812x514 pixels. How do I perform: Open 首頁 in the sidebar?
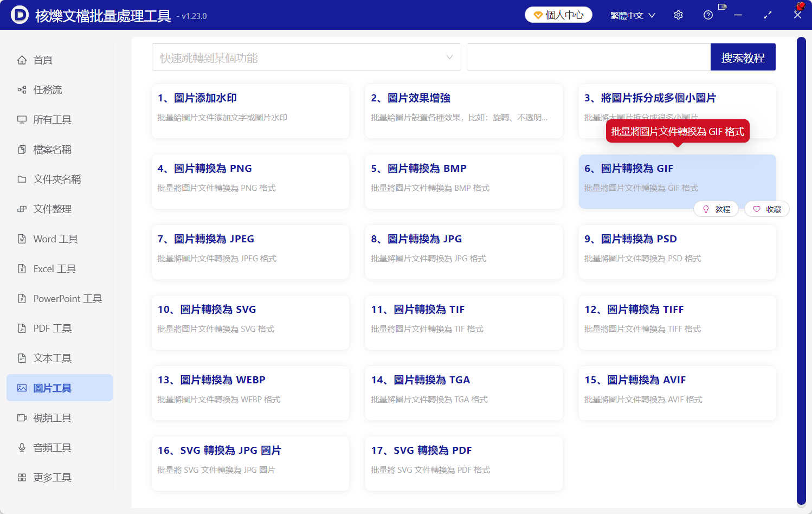tap(60, 60)
